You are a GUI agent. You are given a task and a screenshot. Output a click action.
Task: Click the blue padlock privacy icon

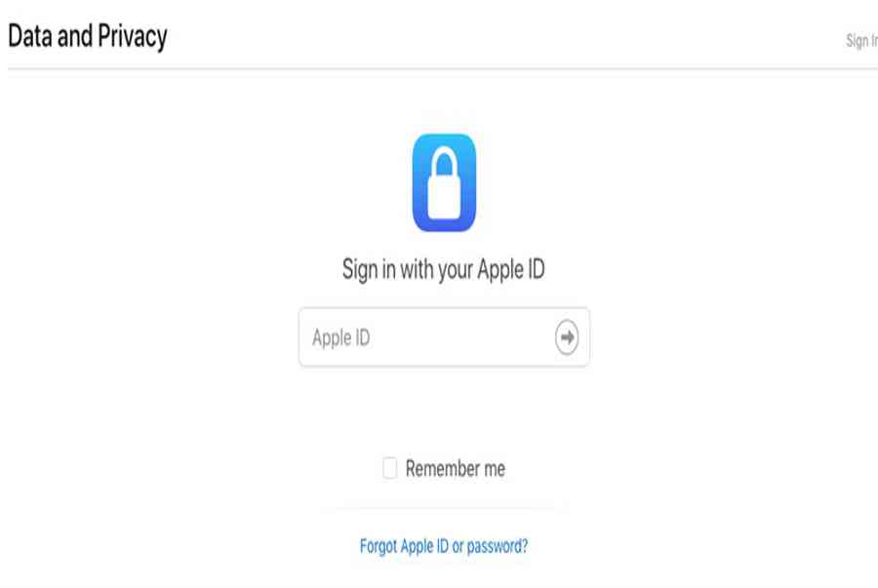(444, 182)
